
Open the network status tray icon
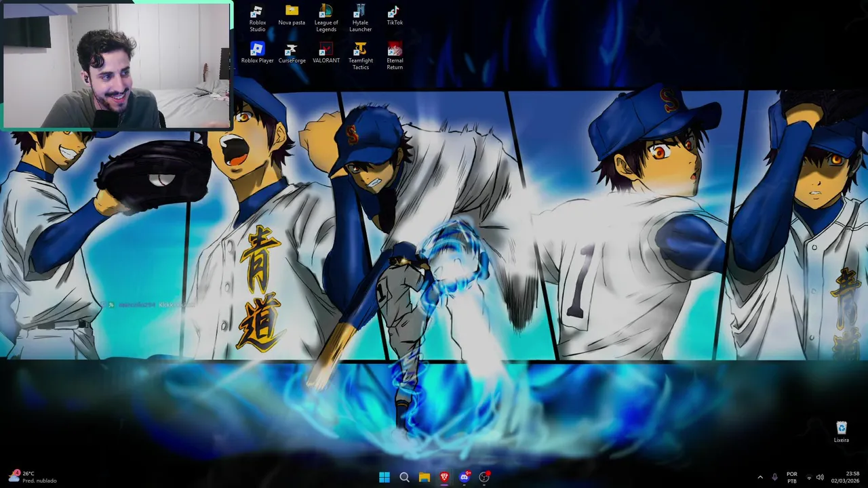[x=808, y=477]
